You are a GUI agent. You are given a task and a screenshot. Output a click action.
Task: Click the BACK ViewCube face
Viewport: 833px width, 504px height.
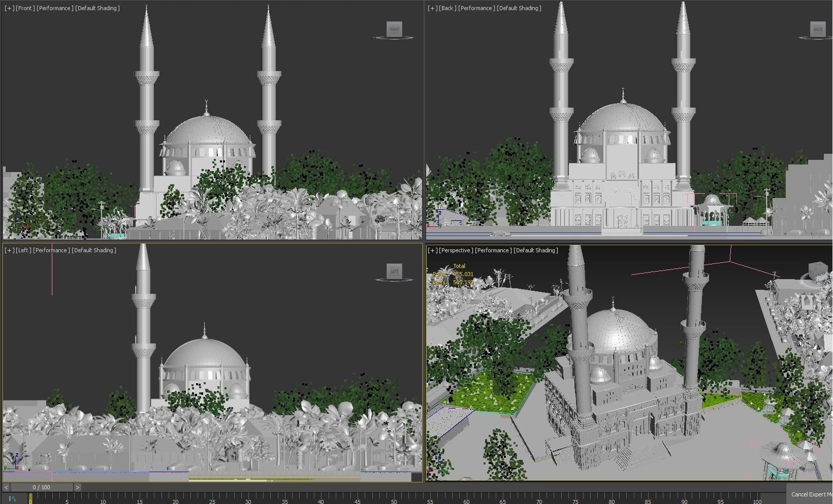[x=818, y=29]
